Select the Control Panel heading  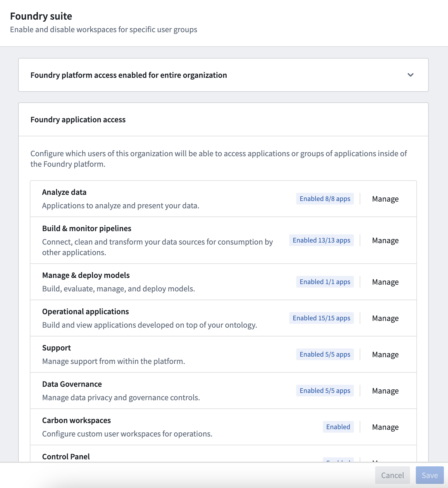66,457
